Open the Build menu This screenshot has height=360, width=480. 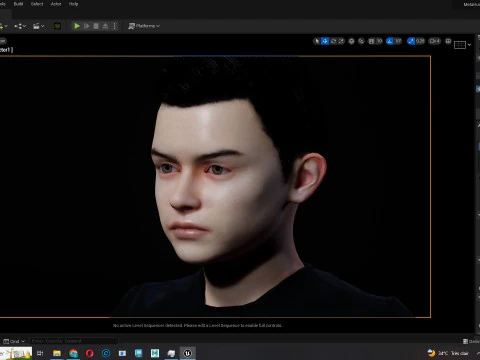coord(18,4)
